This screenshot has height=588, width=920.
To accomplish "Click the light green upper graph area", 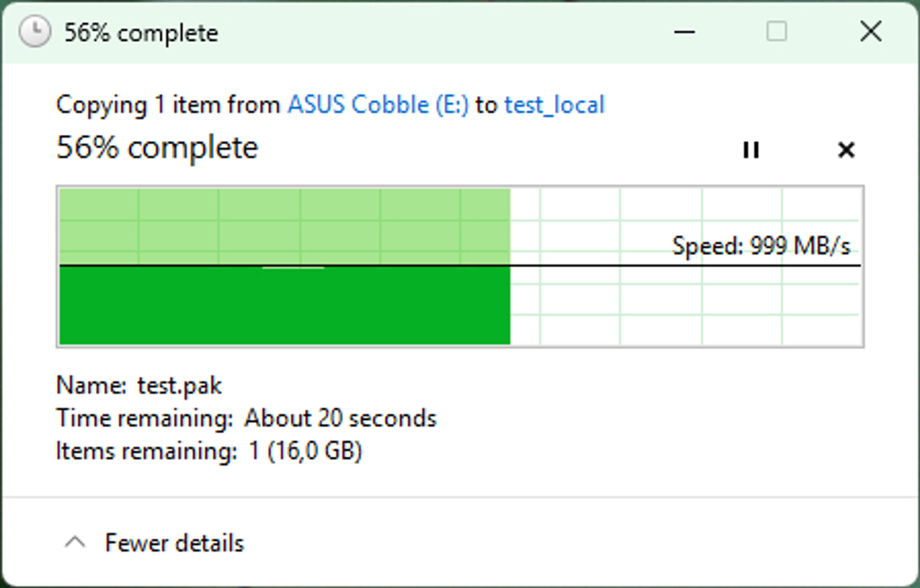I will (x=285, y=226).
